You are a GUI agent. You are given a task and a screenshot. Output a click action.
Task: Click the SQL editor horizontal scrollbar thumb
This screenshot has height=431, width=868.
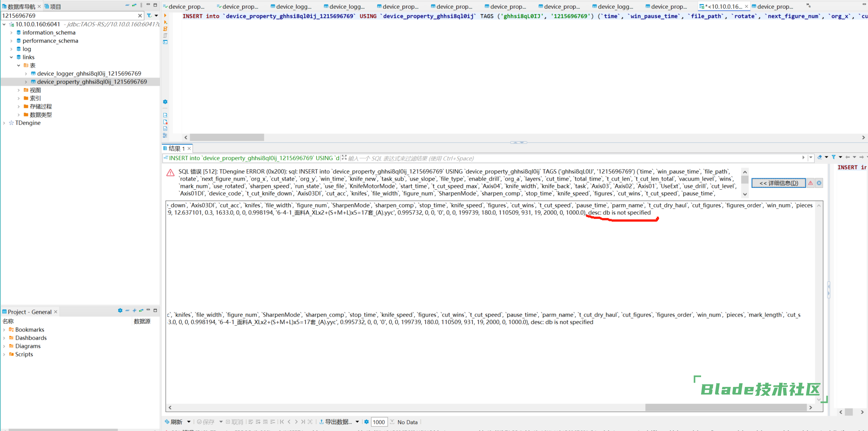pyautogui.click(x=227, y=137)
